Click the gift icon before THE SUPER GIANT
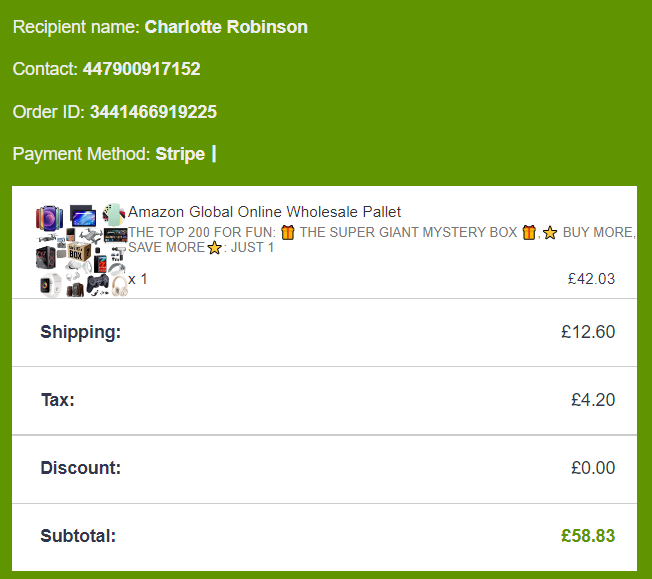Screen dimensions: 652x579 (x=288, y=233)
